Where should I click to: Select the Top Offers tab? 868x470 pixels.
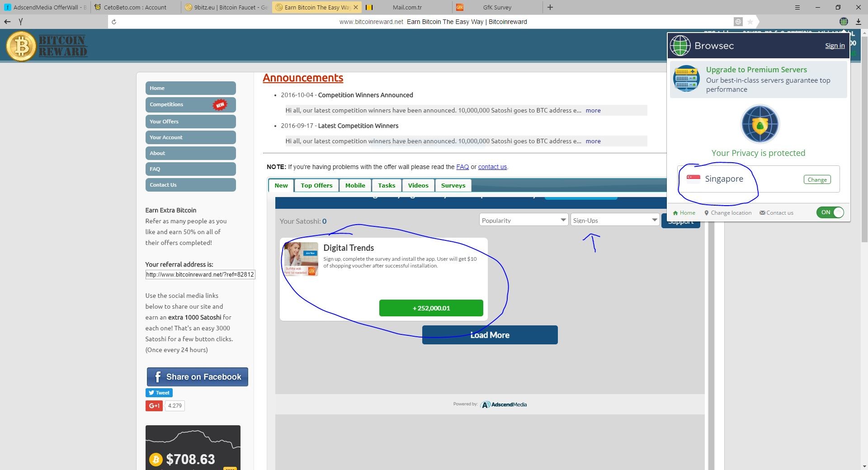[x=316, y=185]
